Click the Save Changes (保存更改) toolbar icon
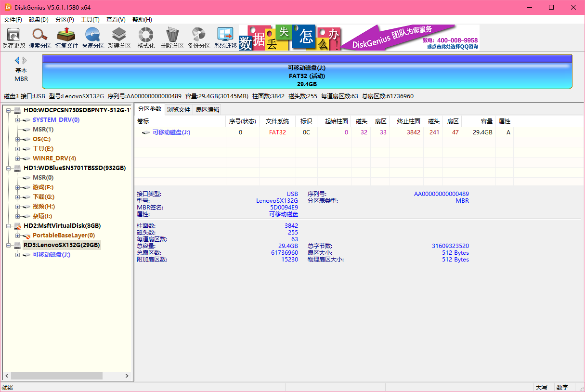585x392 pixels. pyautogui.click(x=13, y=38)
